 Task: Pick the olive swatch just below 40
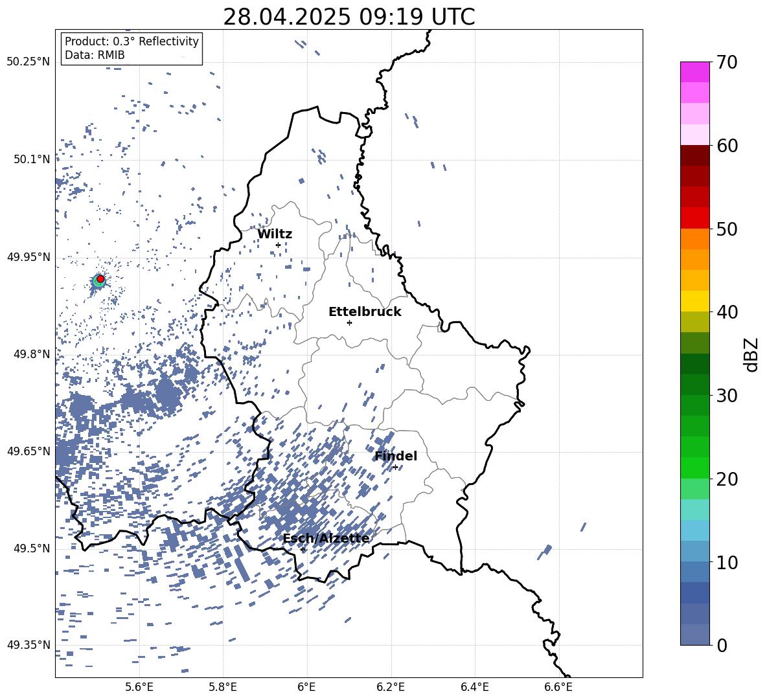(694, 322)
